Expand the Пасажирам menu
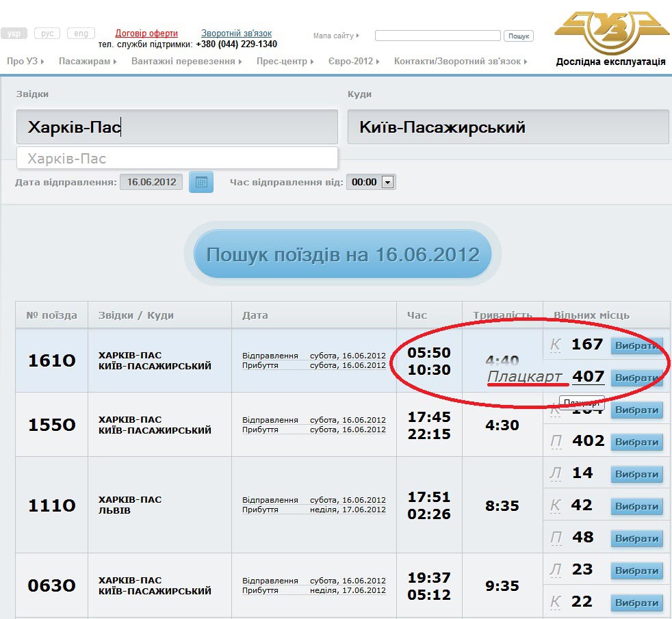Viewport: 672px width, 619px height. click(87, 62)
